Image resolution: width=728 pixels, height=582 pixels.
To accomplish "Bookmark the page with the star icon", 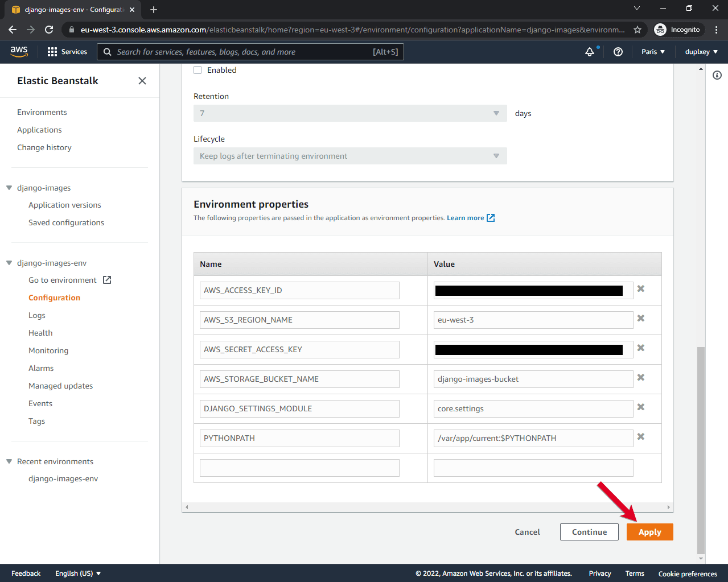I will click(x=637, y=29).
